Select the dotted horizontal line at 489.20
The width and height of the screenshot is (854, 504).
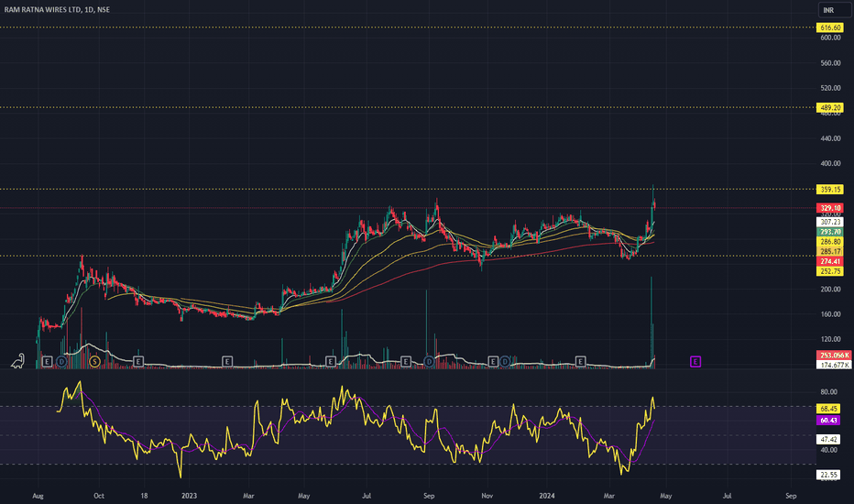coord(408,107)
